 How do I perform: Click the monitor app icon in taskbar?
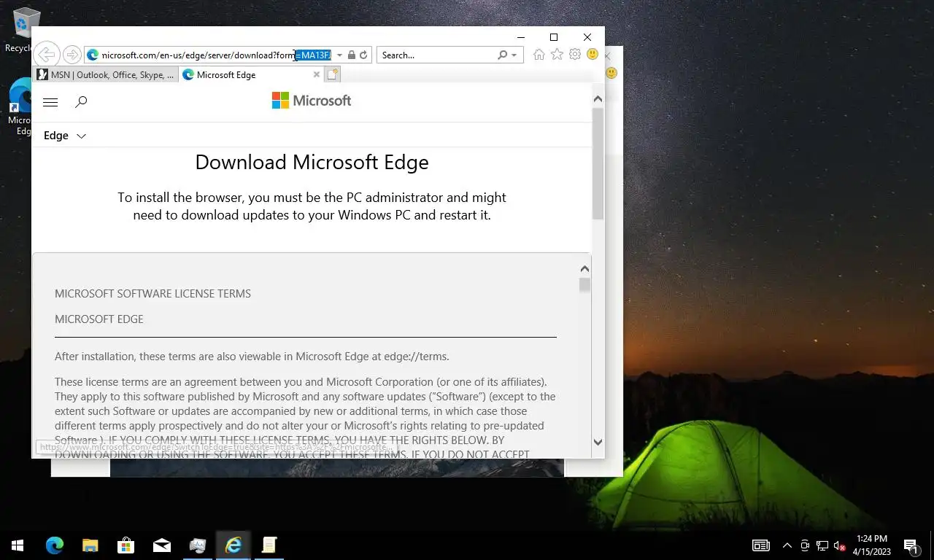point(197,545)
